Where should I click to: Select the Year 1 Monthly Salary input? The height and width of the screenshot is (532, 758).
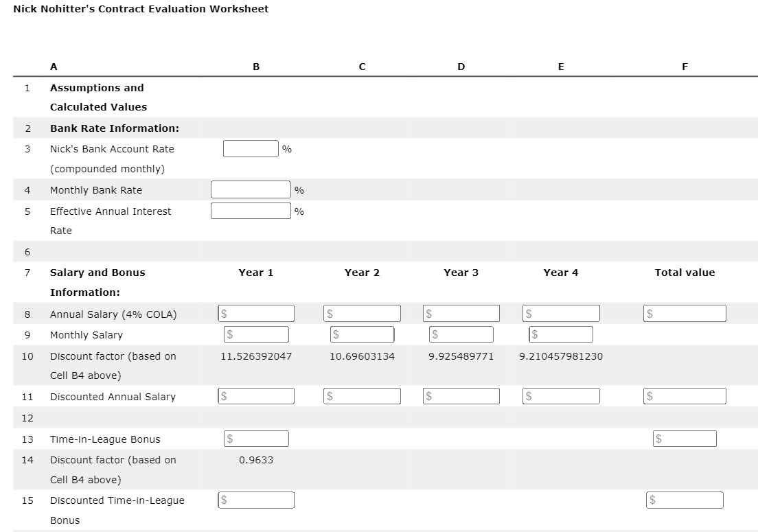(256, 334)
